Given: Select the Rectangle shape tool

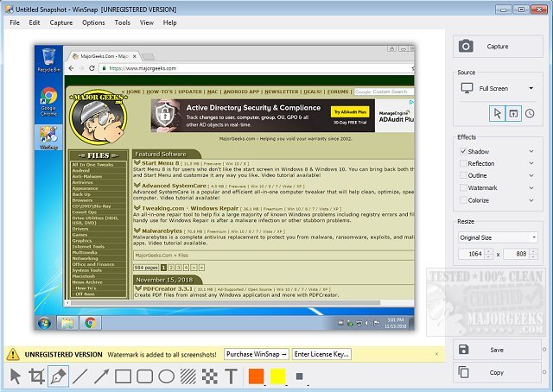Looking at the screenshot, I should point(123,376).
